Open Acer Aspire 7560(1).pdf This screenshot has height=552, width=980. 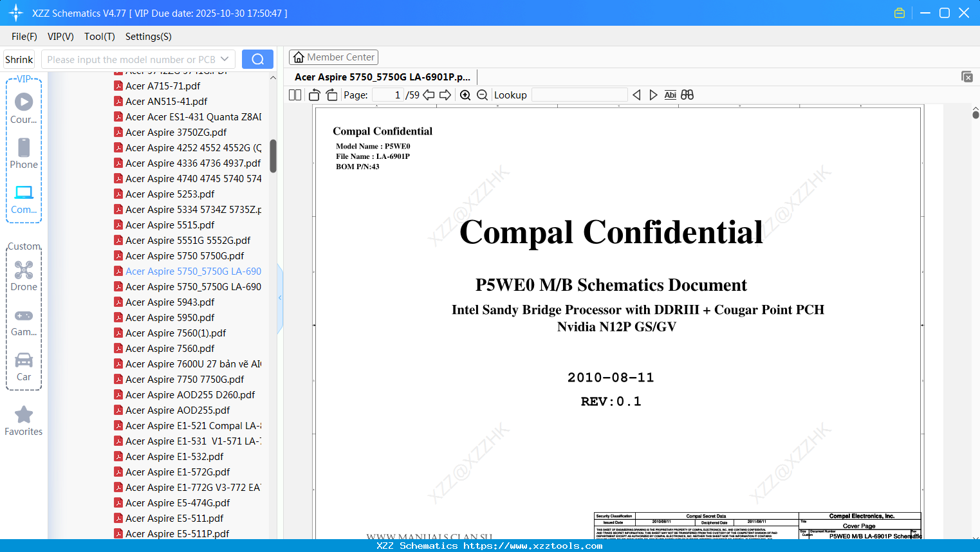click(x=176, y=333)
